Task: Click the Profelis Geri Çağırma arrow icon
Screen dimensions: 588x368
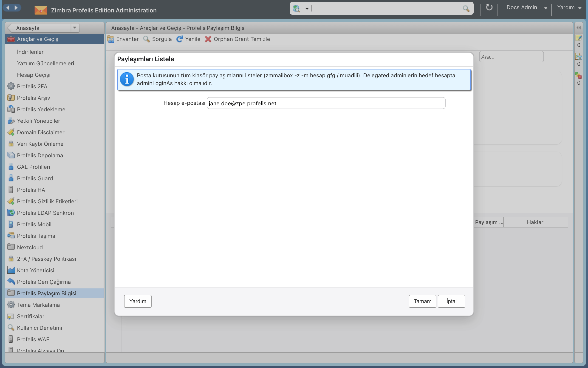Action: 11,282
